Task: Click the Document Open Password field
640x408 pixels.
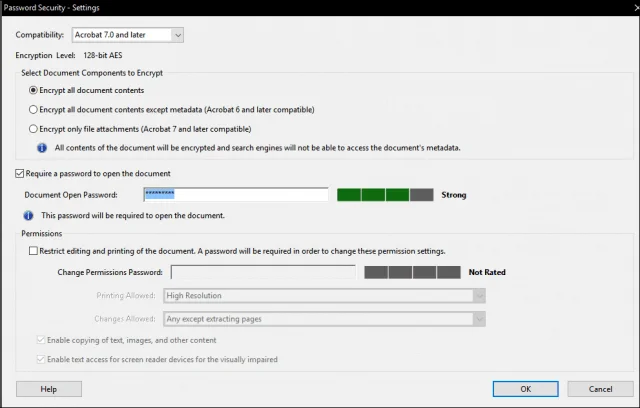Action: pyautogui.click(x=236, y=195)
